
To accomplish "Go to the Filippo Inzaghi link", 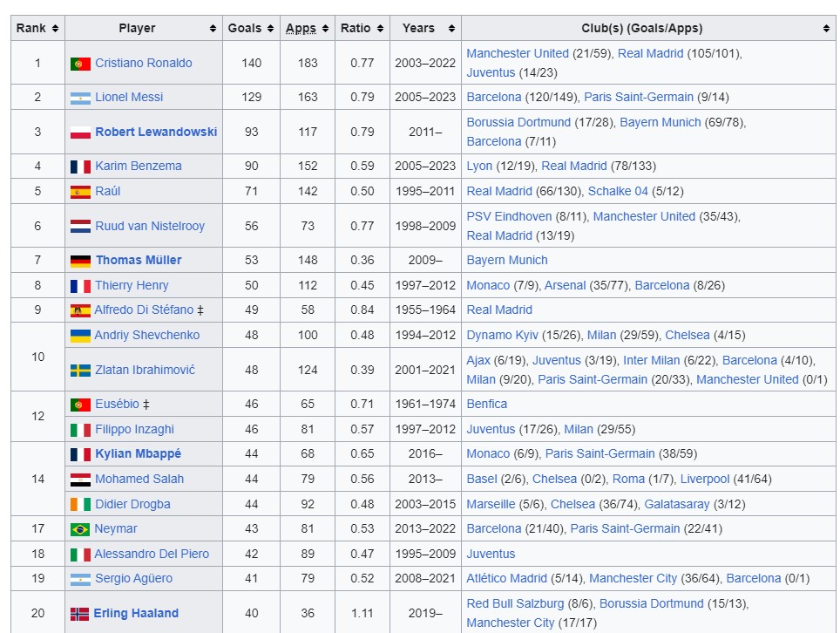I will pos(134,429).
